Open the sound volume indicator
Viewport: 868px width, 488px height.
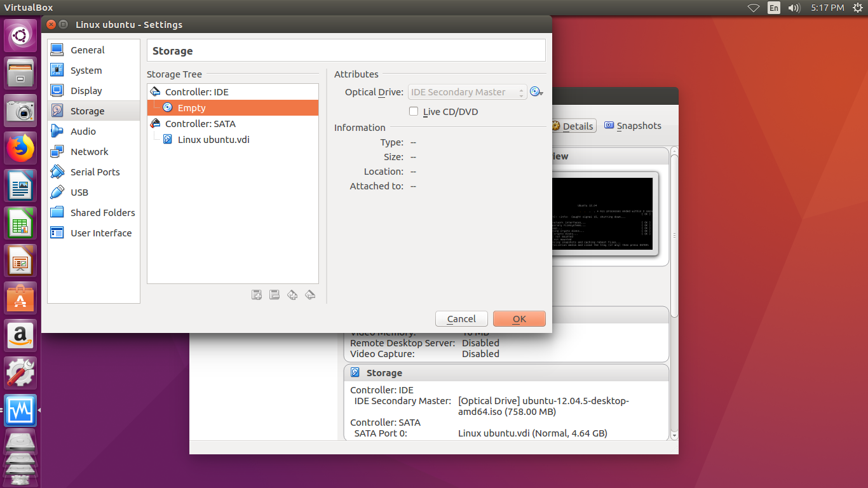tap(794, 8)
